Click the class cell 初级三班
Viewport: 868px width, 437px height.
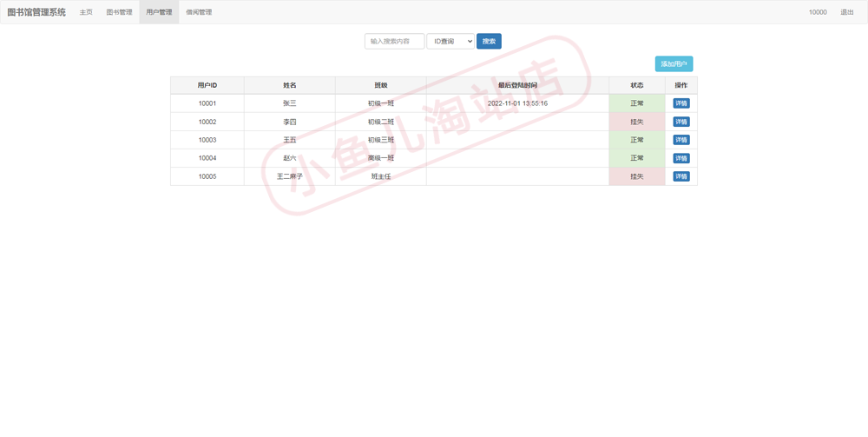coord(381,140)
